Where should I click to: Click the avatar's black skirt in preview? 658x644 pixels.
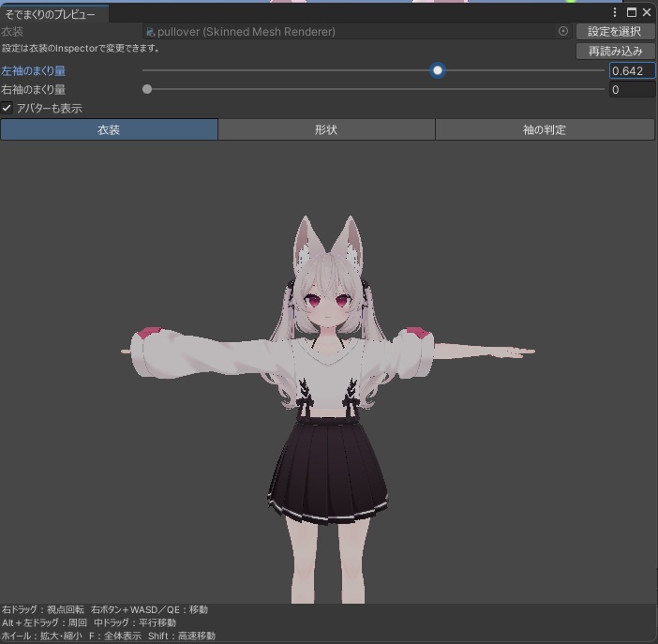click(327, 471)
